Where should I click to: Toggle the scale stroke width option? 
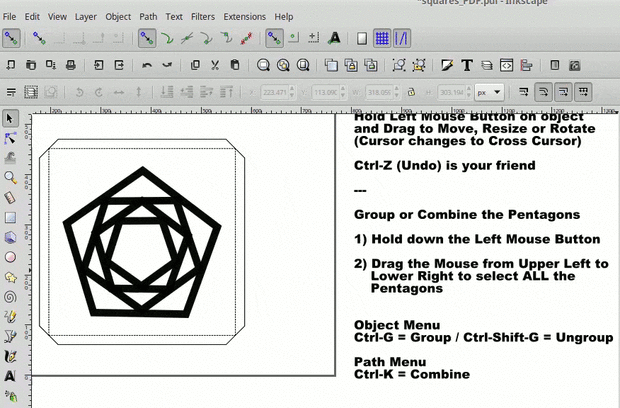tap(523, 93)
